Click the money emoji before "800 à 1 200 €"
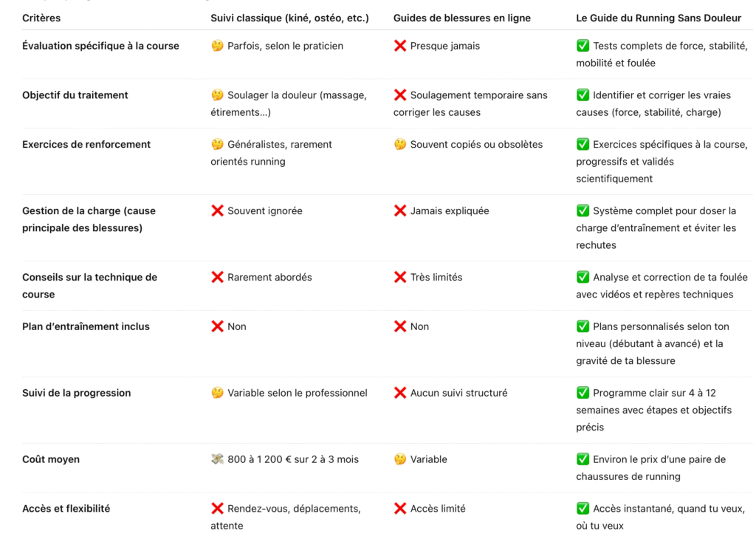Screen dimensions: 756x542 217,459
